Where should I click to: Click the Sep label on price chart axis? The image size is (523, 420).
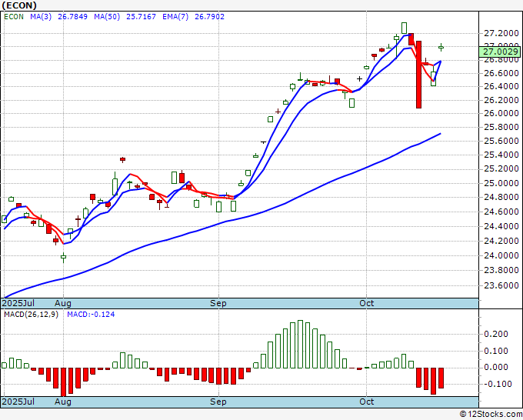pyautogui.click(x=218, y=304)
